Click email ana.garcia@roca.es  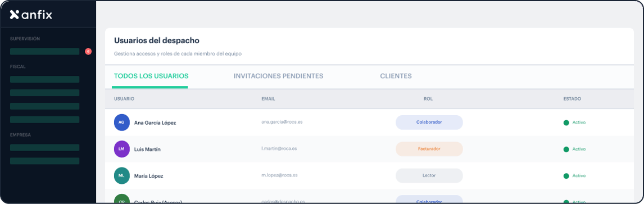point(282,123)
